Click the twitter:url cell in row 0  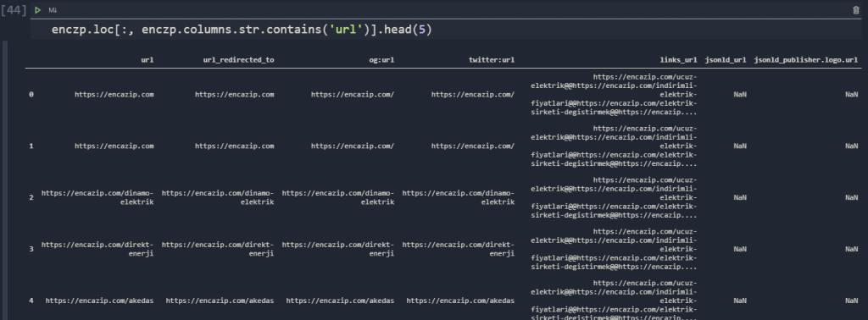point(473,95)
